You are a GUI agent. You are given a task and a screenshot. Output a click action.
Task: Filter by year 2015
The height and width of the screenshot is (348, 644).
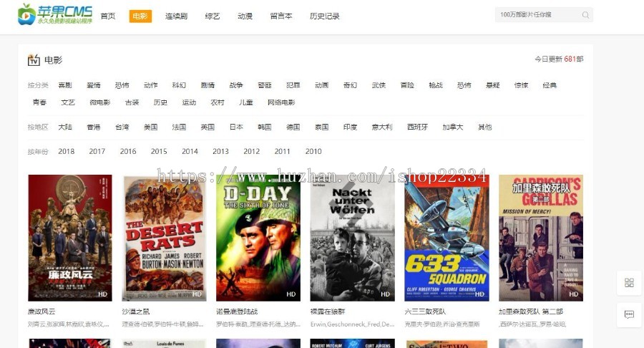[159, 151]
